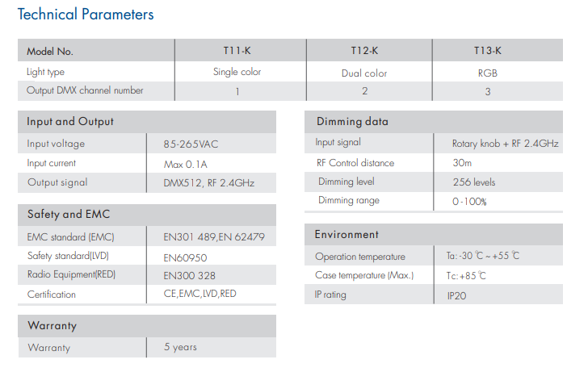Click the Warranty section header

pos(52,325)
